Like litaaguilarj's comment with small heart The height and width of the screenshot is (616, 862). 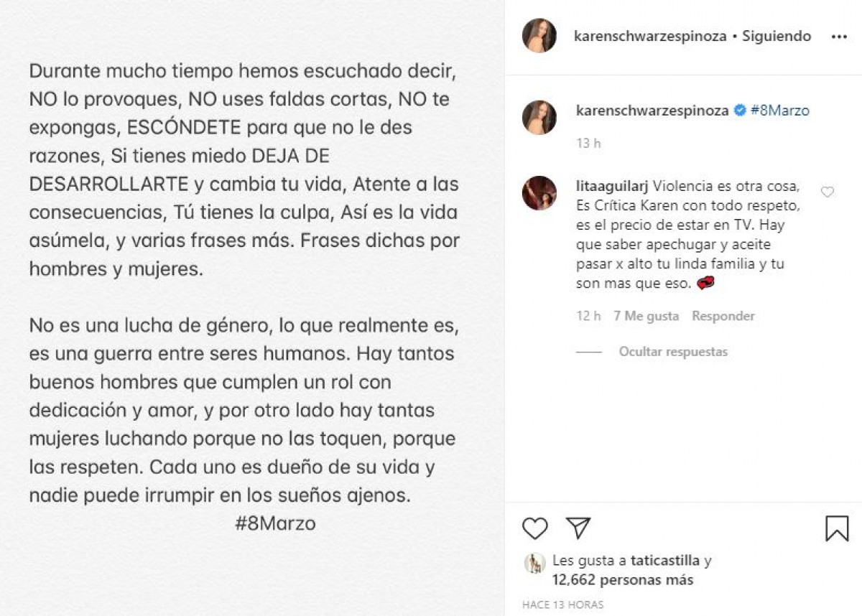(827, 192)
